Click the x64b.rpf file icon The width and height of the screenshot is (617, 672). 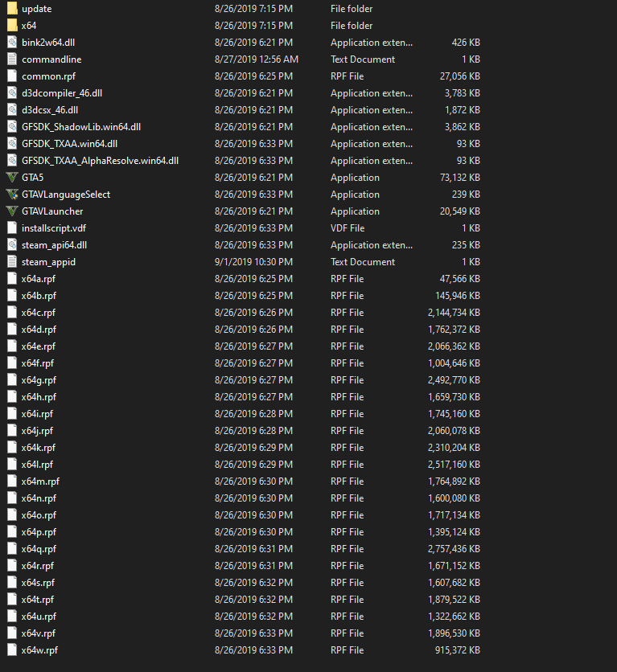(x=12, y=296)
